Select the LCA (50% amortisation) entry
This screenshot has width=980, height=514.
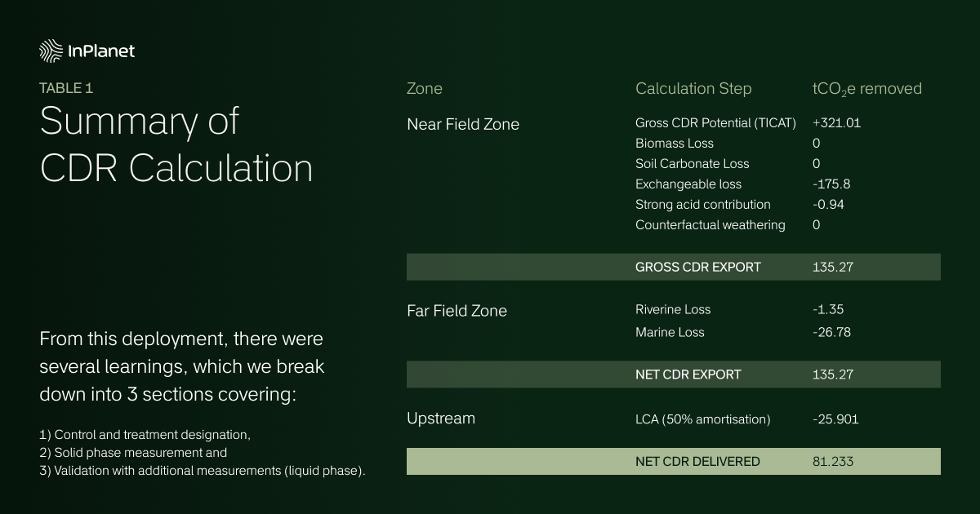click(x=703, y=419)
